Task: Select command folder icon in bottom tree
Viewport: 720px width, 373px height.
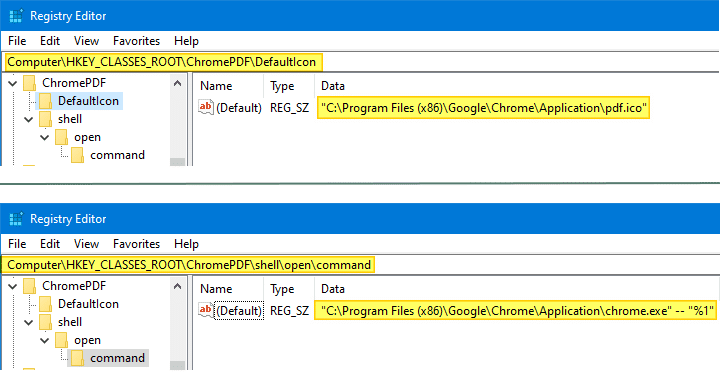Action: (x=77, y=358)
